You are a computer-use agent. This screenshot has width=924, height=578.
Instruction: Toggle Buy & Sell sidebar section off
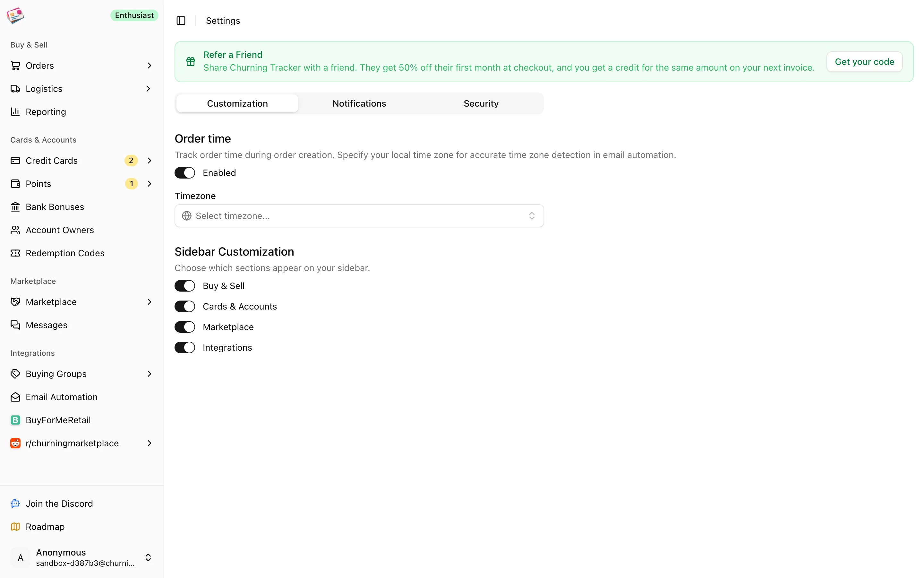pos(185,286)
